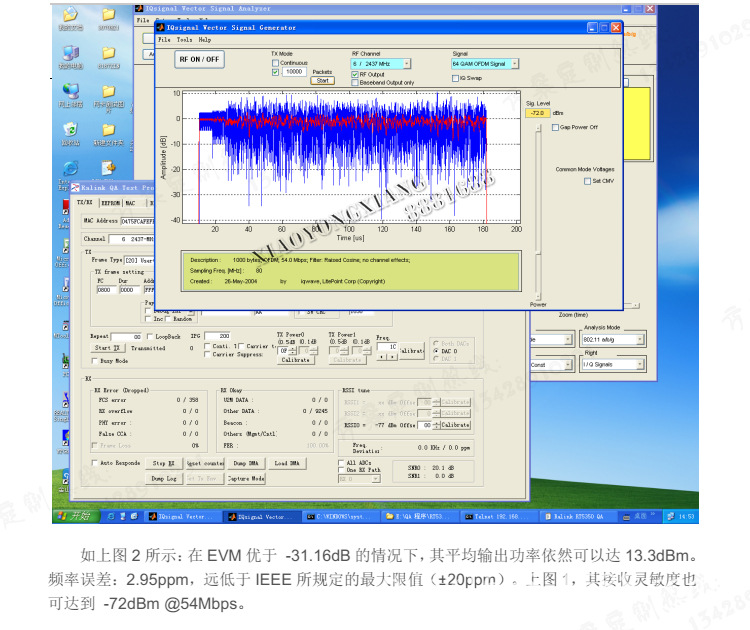Screen dimensions: 750x630
Task: Toggle the RF Output checkbox
Action: (x=355, y=75)
